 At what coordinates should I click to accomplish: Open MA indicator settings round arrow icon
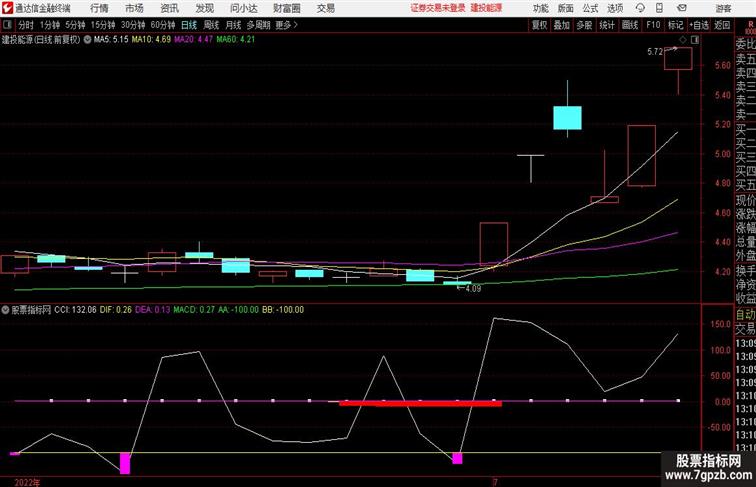pyautogui.click(x=87, y=40)
